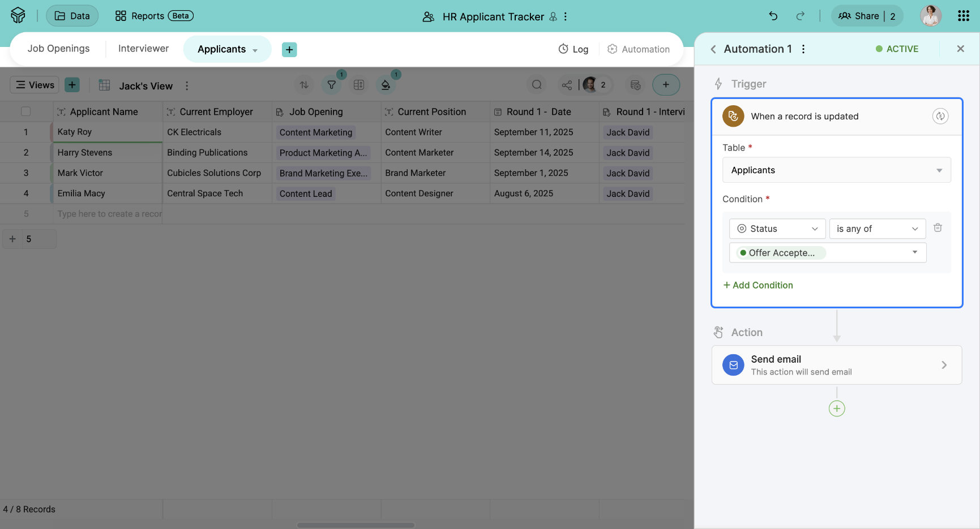
Task: Click the add action step plus icon
Action: 836,408
